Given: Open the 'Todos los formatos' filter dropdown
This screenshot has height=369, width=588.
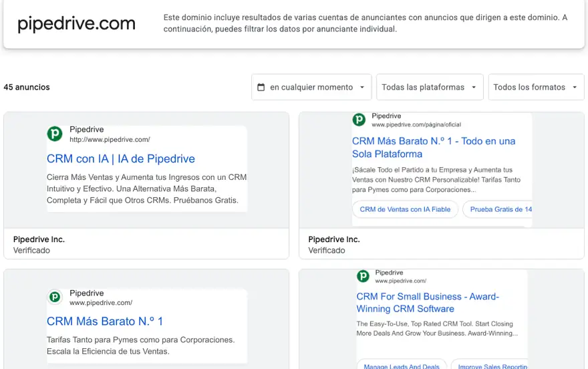Looking at the screenshot, I should pos(537,87).
